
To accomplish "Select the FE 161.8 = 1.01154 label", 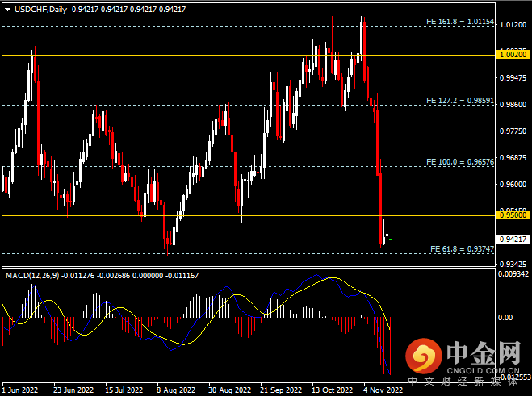I will tap(460, 22).
